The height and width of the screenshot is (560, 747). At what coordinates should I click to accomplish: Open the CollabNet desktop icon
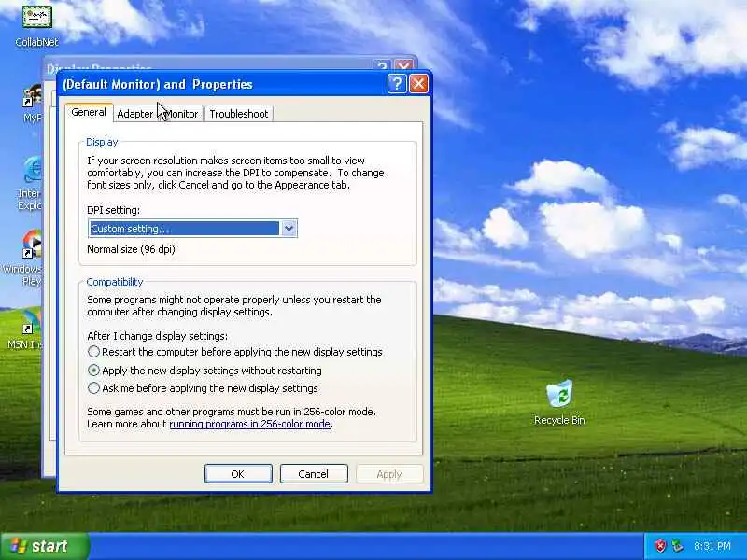pyautogui.click(x=36, y=24)
